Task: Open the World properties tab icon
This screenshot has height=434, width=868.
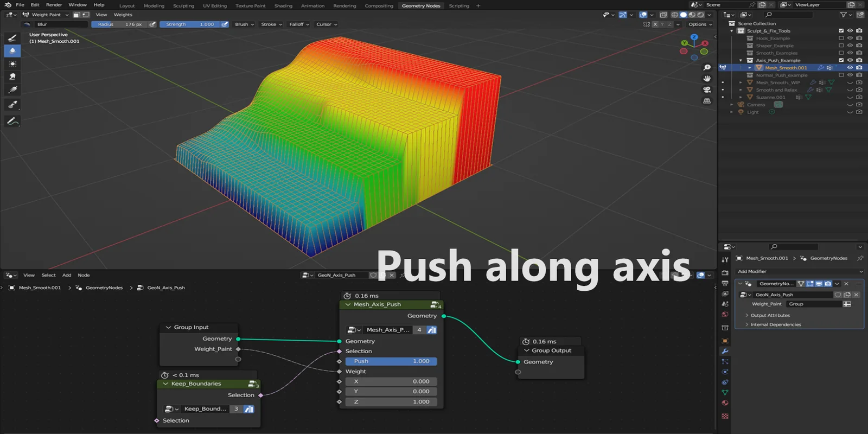Action: coord(725,314)
